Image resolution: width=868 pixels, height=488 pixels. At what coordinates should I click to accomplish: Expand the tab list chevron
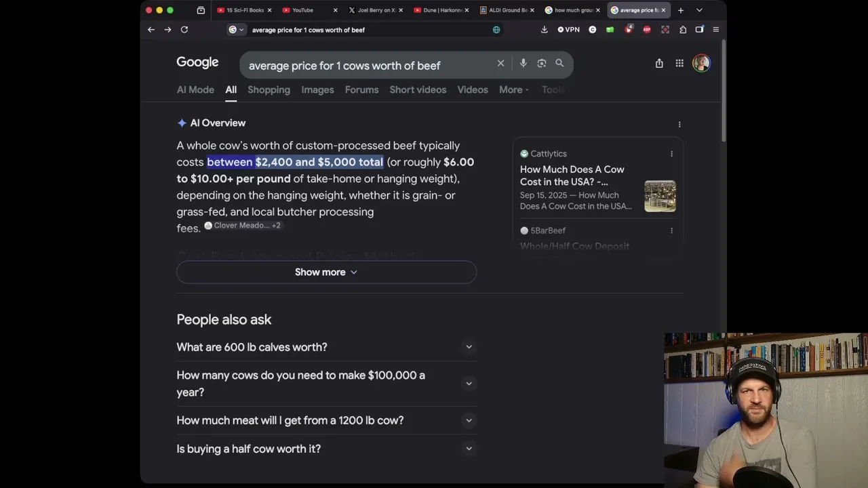click(x=699, y=10)
